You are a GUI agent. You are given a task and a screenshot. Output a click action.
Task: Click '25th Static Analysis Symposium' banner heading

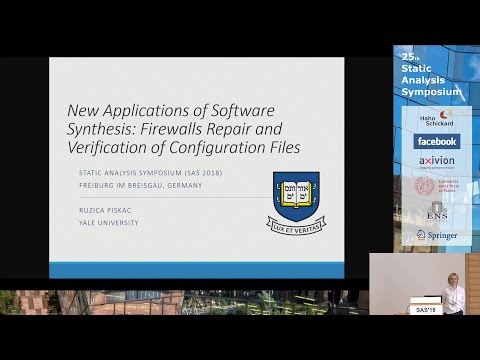coord(431,75)
